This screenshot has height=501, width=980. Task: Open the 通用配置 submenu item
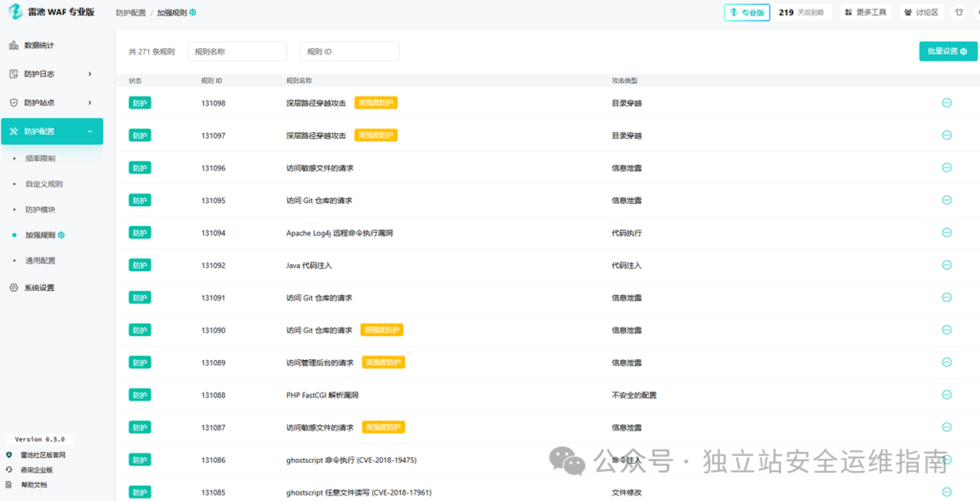pos(40,261)
